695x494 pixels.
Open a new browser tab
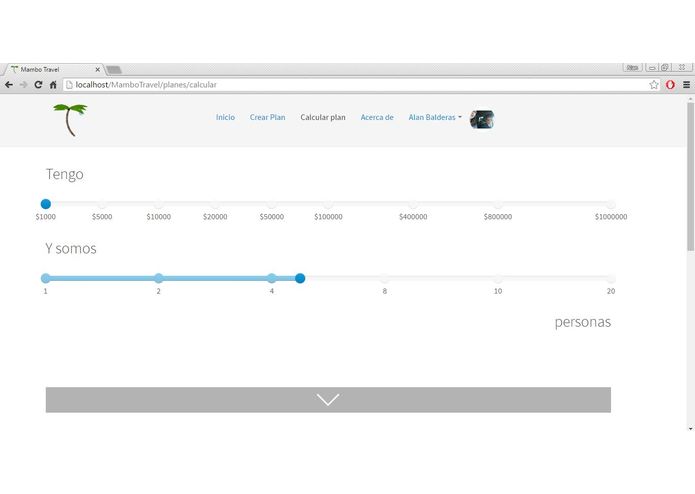(x=114, y=70)
